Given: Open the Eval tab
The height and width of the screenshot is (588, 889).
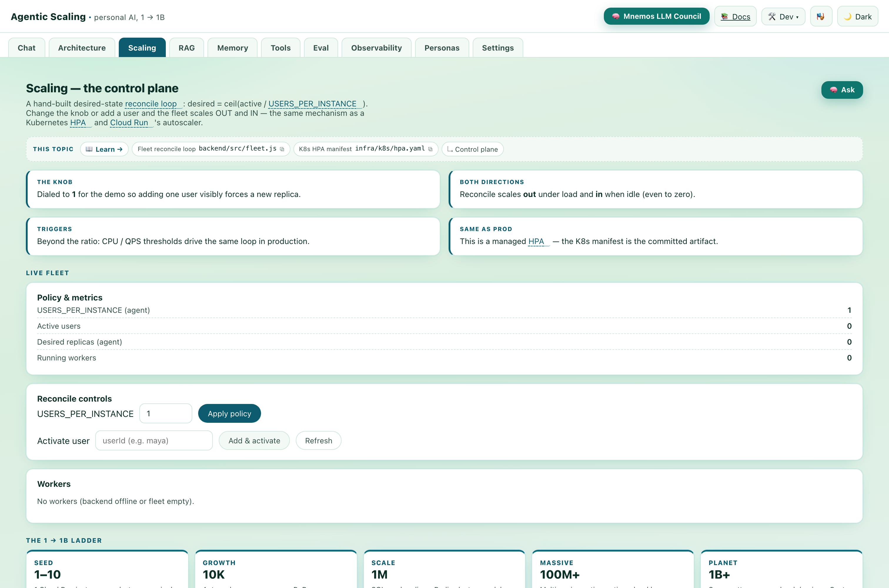Looking at the screenshot, I should [321, 48].
